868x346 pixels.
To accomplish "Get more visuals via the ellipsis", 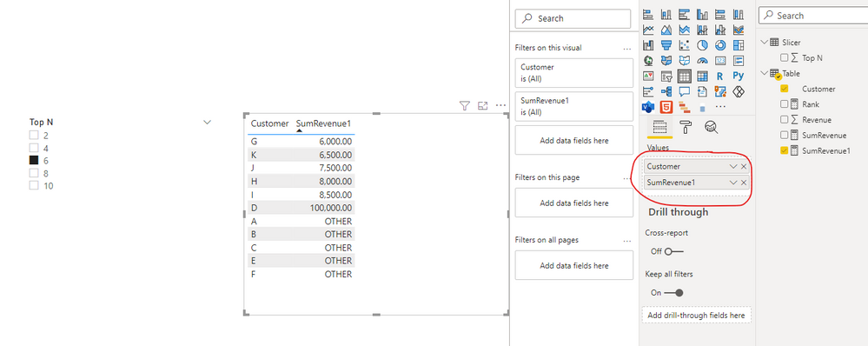I will tap(720, 106).
